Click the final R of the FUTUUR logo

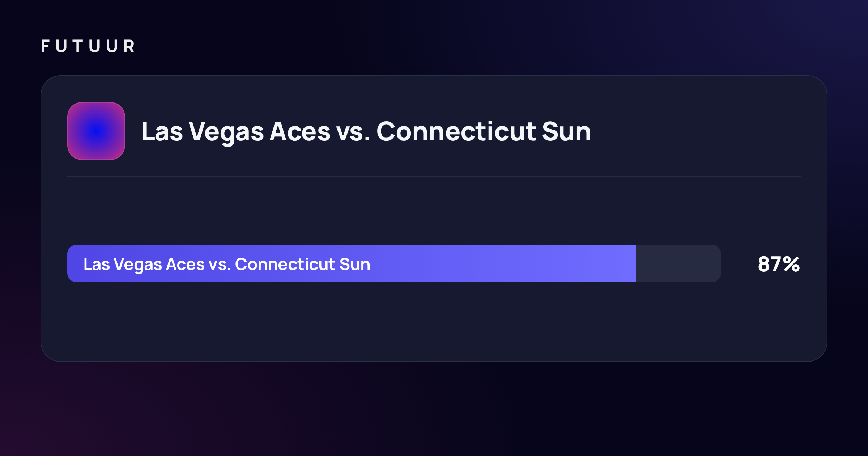pyautogui.click(x=129, y=46)
